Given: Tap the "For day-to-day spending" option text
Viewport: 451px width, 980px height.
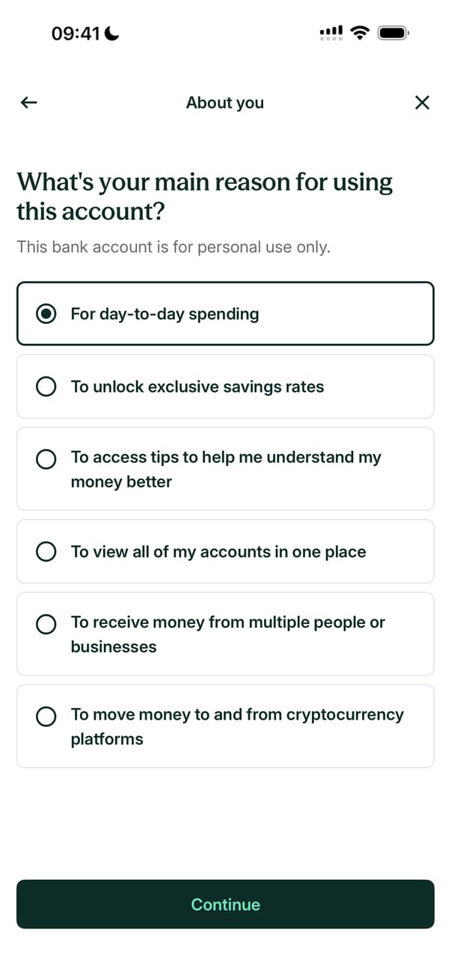Looking at the screenshot, I should pos(165,314).
